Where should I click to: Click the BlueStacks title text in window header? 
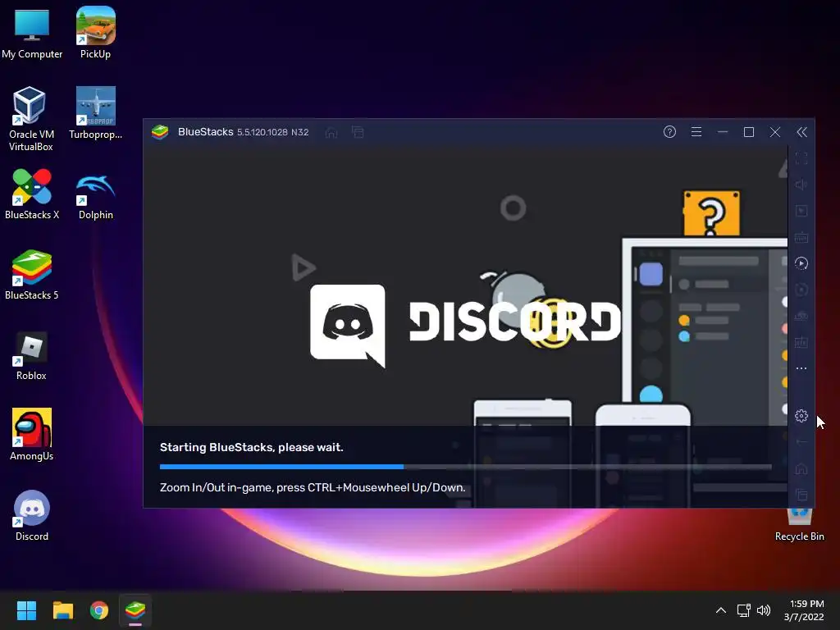click(x=205, y=132)
